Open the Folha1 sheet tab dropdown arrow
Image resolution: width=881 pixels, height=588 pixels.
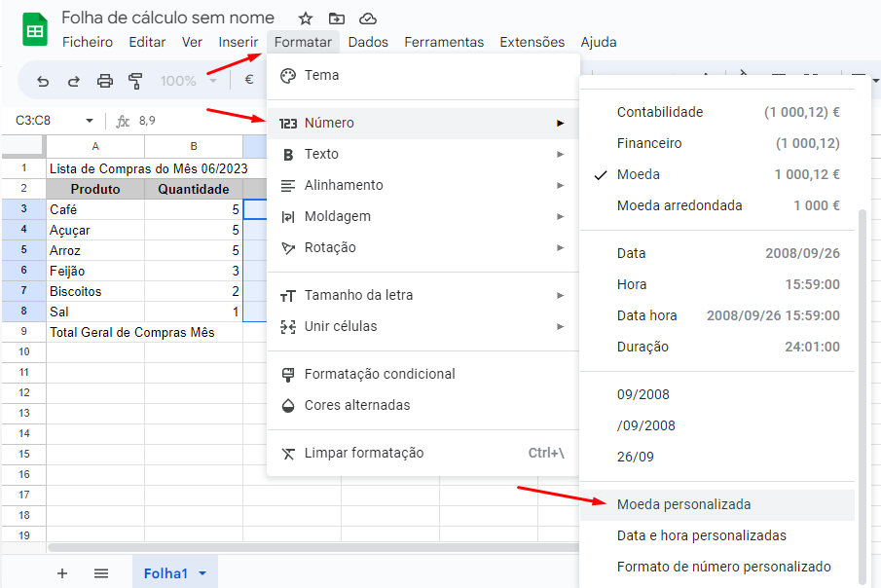point(202,573)
